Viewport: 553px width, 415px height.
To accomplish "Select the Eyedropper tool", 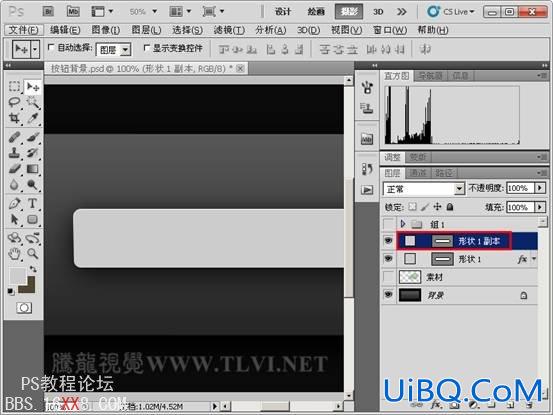I will 33,118.
